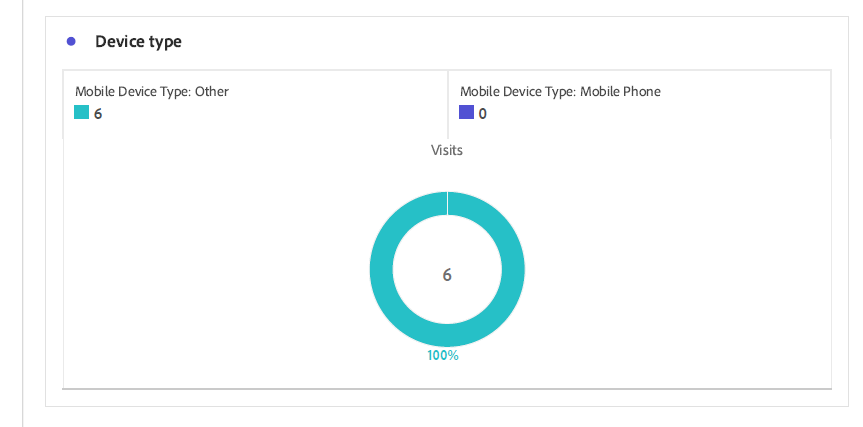
Task: Click the donut ring's right arc
Action: [514, 269]
